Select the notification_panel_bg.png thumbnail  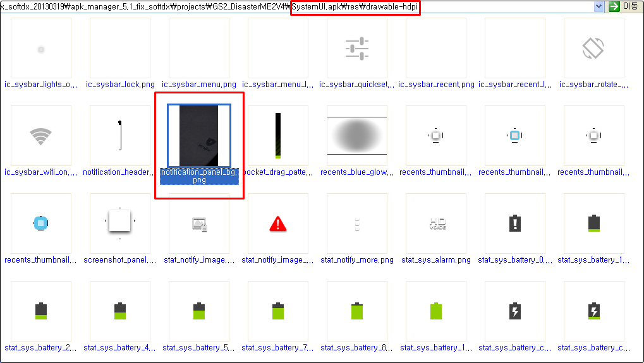pos(199,136)
